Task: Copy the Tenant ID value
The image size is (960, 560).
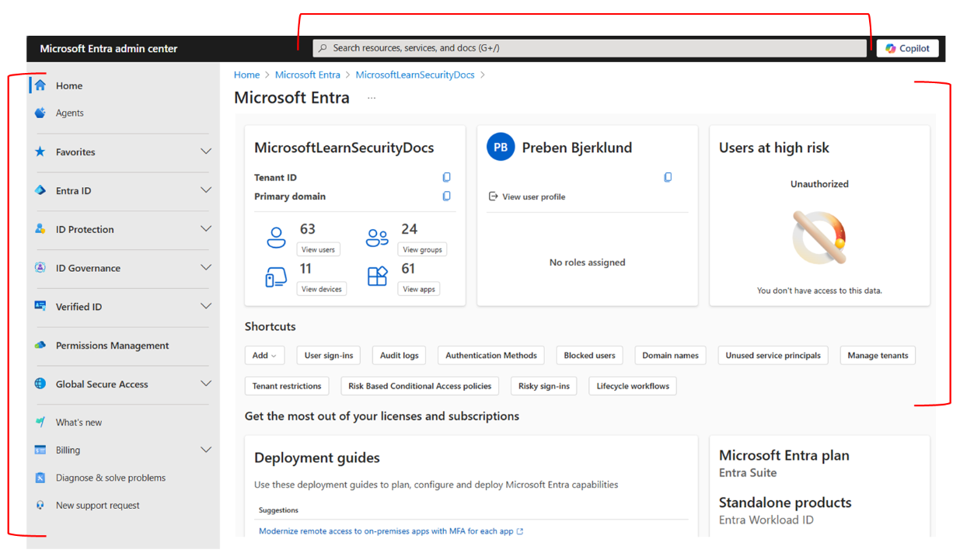Action: point(446,178)
